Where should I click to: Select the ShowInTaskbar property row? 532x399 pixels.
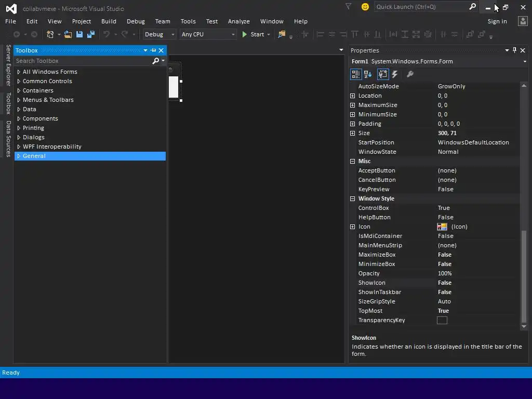[x=435, y=292]
